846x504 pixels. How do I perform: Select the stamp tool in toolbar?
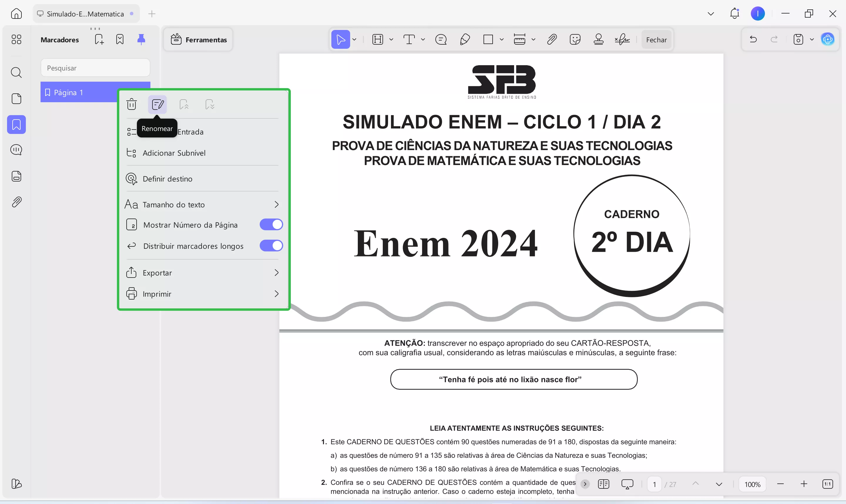point(598,40)
